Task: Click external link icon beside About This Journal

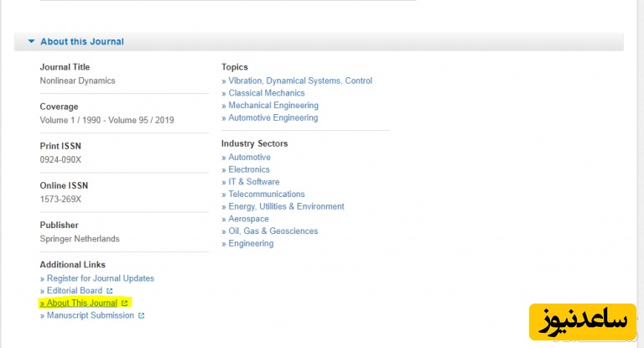Action: click(x=125, y=303)
